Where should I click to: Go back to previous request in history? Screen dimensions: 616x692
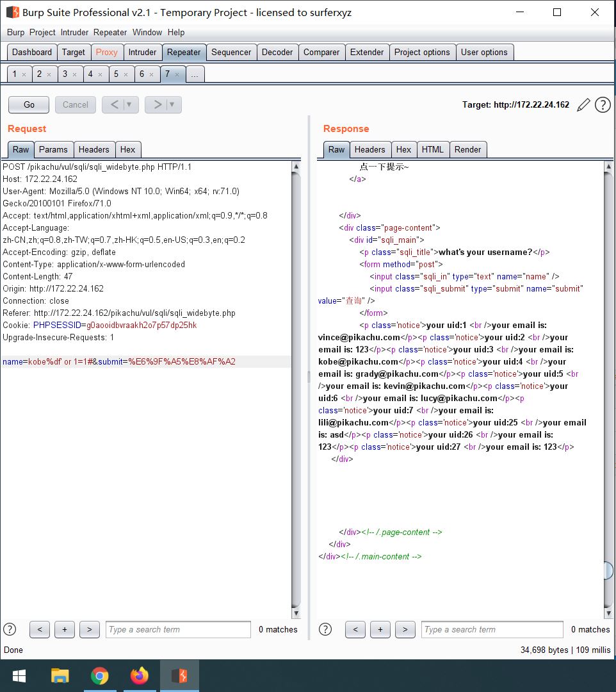[114, 104]
